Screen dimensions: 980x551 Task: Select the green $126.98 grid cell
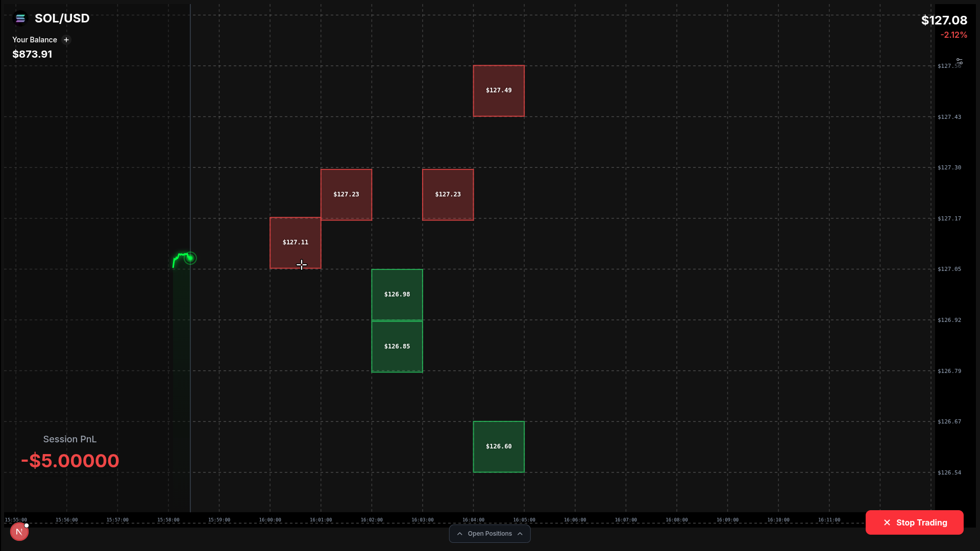[397, 294]
